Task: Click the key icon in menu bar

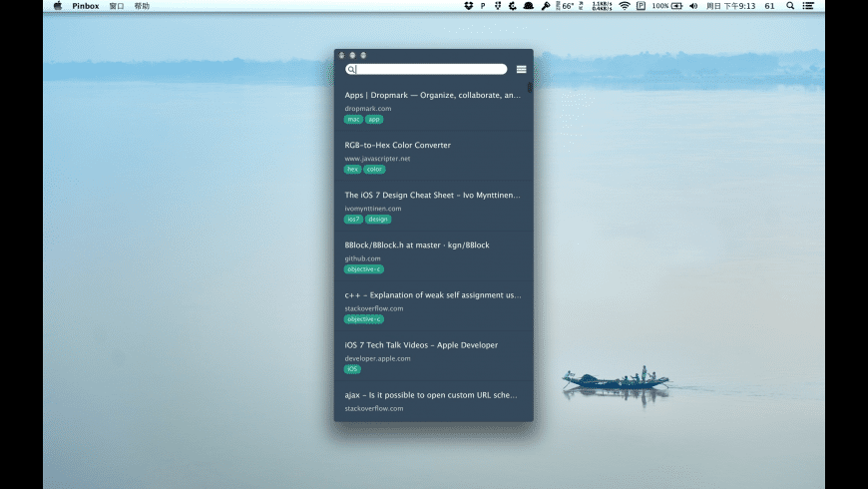Action: pyautogui.click(x=546, y=6)
